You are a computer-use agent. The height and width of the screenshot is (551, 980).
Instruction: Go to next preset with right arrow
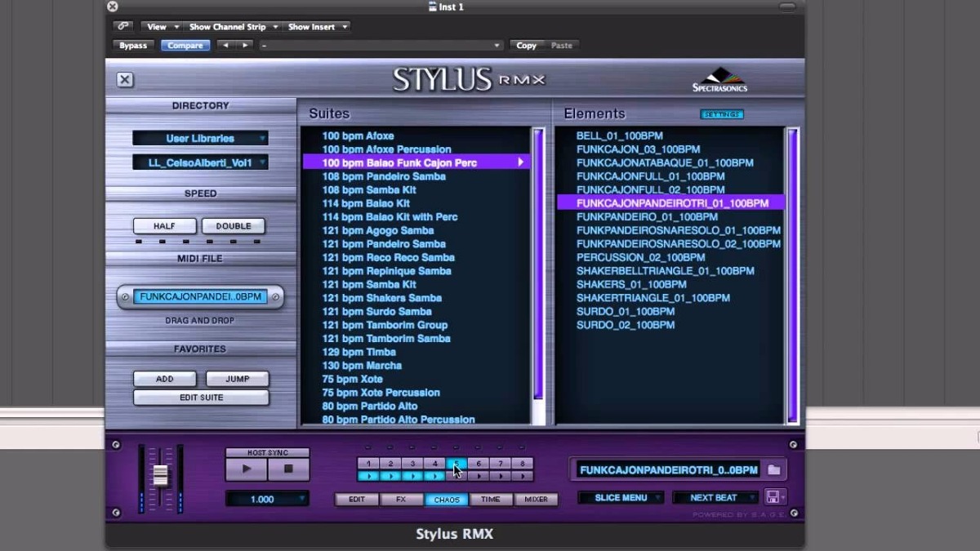click(x=244, y=46)
